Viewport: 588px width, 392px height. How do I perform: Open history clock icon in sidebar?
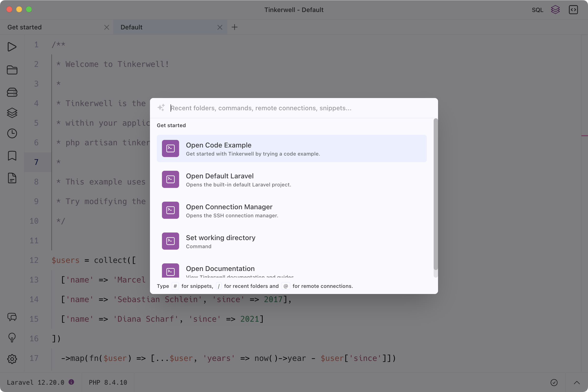tap(12, 134)
